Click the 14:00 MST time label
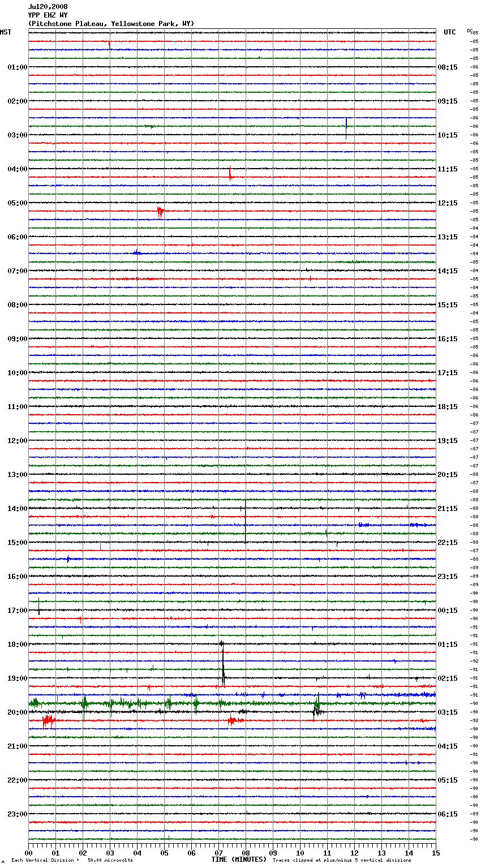Screen dimensions: 481x868 coord(18,509)
